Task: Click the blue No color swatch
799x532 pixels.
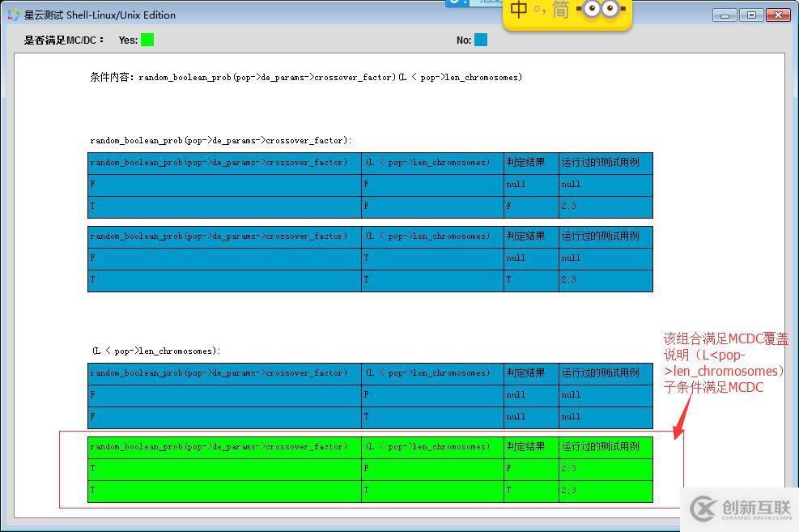Action: pyautogui.click(x=481, y=40)
